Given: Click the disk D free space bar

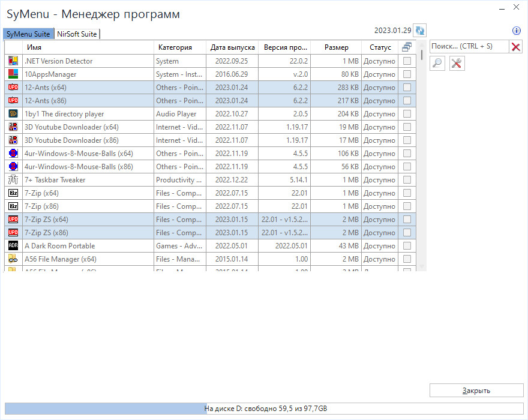Looking at the screenshot, I should [264, 409].
